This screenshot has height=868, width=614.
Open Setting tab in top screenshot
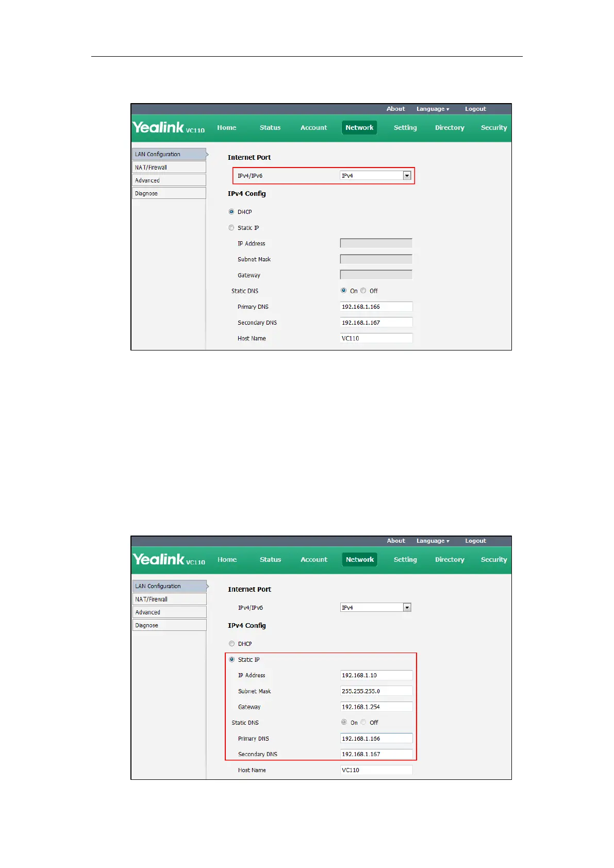pos(405,128)
